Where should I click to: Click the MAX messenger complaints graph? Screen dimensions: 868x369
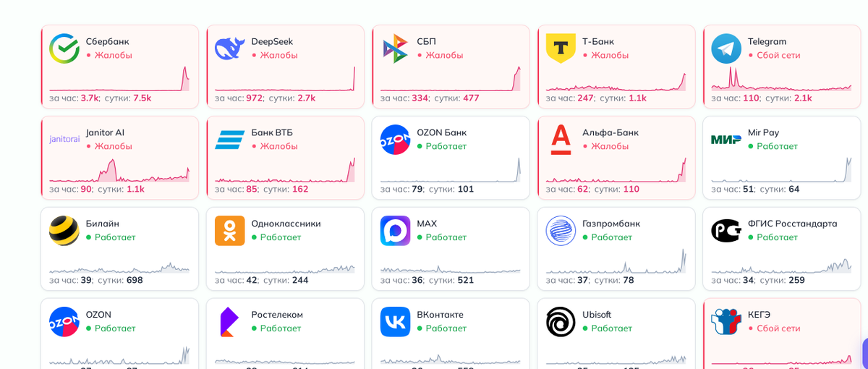coord(450,268)
